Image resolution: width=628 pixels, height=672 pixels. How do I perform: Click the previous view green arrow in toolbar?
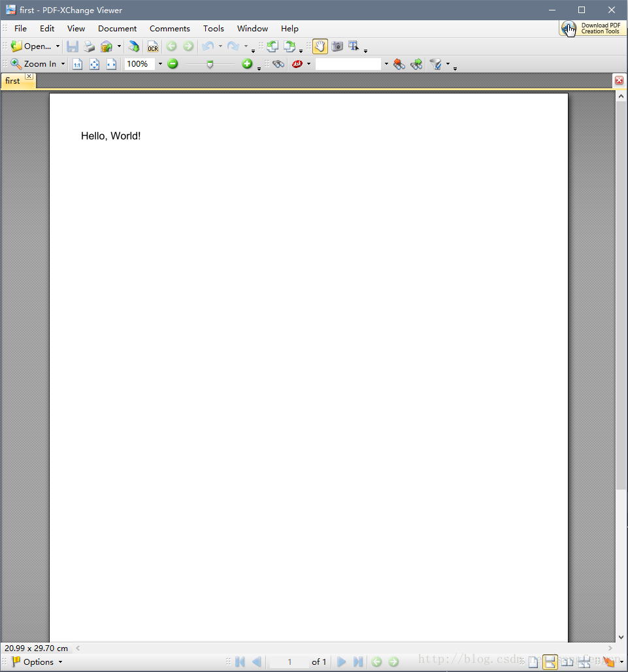click(x=171, y=46)
